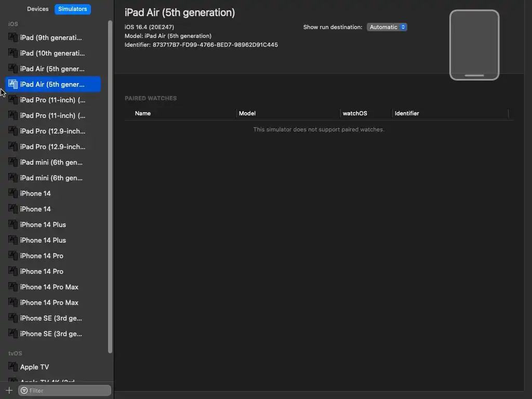The width and height of the screenshot is (532, 399).
Task: Switch to the Simulators tab
Action: 73,9
